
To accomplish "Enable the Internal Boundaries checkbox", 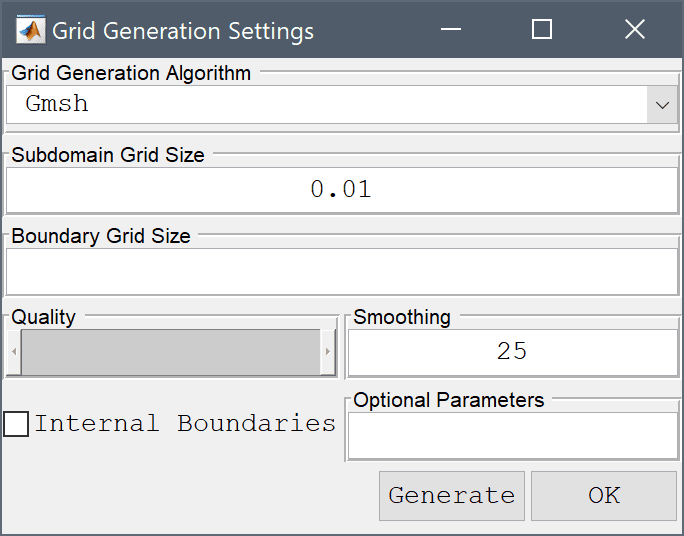I will (x=16, y=424).
